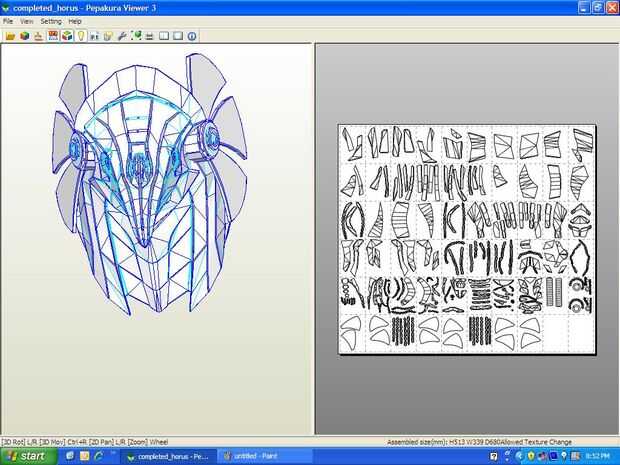Image resolution: width=620 pixels, height=465 pixels.
Task: Open the File menu
Action: [x=8, y=21]
